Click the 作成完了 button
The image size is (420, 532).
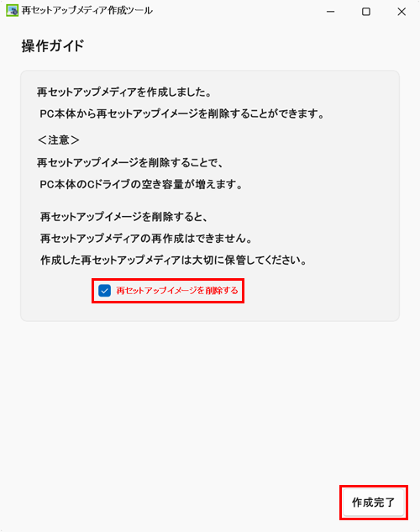(374, 503)
